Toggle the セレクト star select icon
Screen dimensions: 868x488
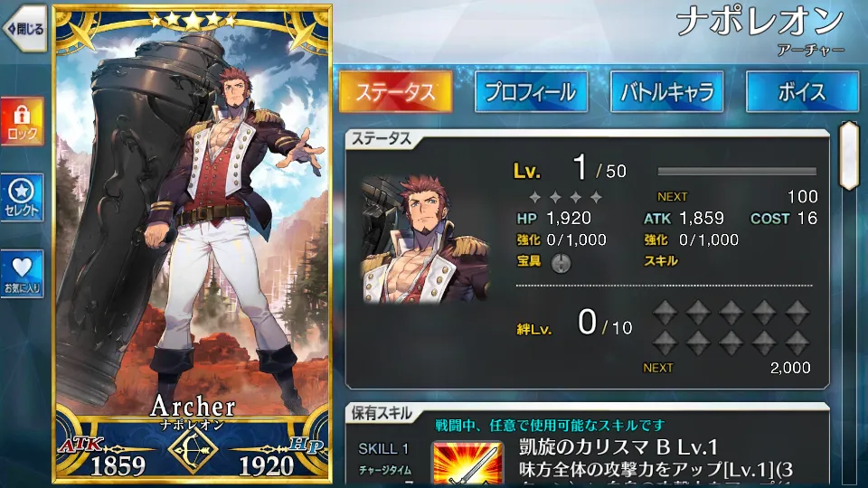[x=22, y=198]
